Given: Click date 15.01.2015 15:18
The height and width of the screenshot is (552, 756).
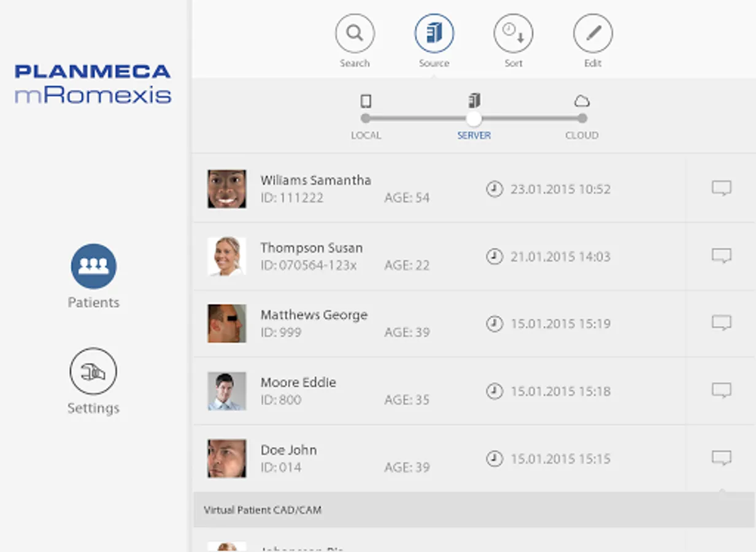Looking at the screenshot, I should pyautogui.click(x=560, y=391).
